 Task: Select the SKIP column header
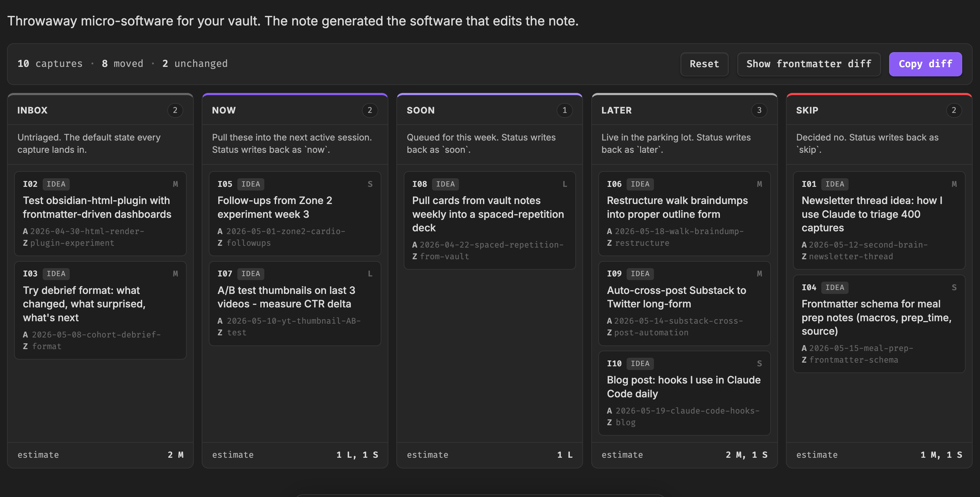click(807, 110)
